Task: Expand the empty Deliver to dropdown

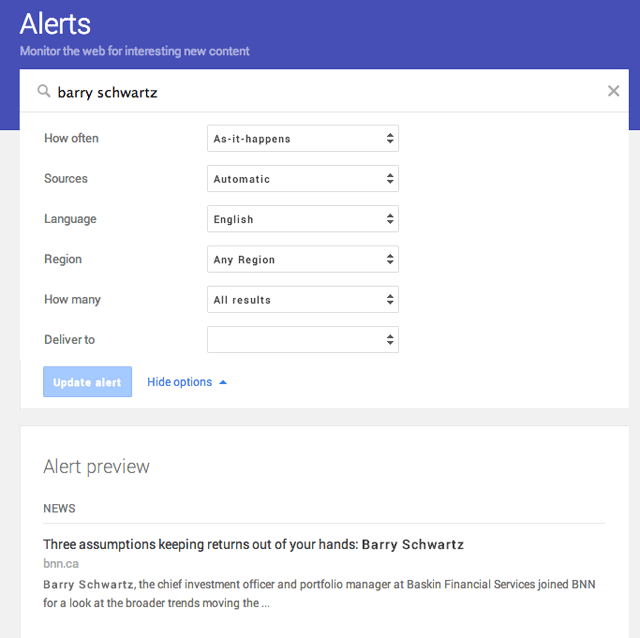Action: click(x=302, y=340)
